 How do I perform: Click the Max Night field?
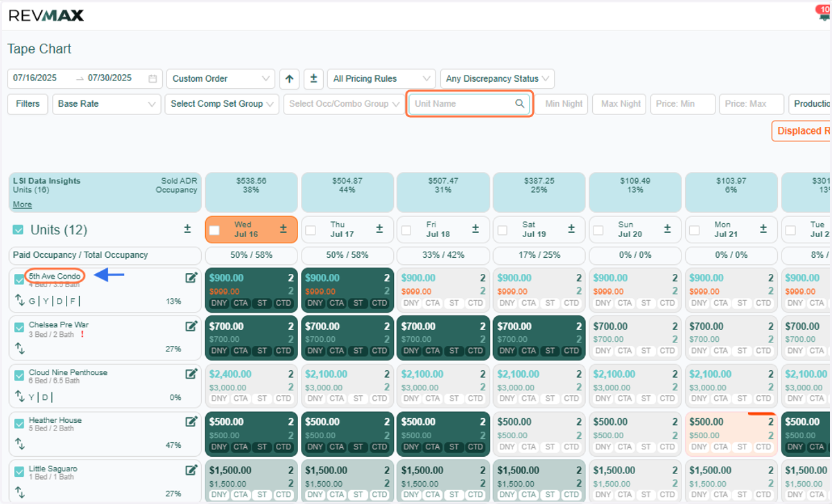(621, 104)
